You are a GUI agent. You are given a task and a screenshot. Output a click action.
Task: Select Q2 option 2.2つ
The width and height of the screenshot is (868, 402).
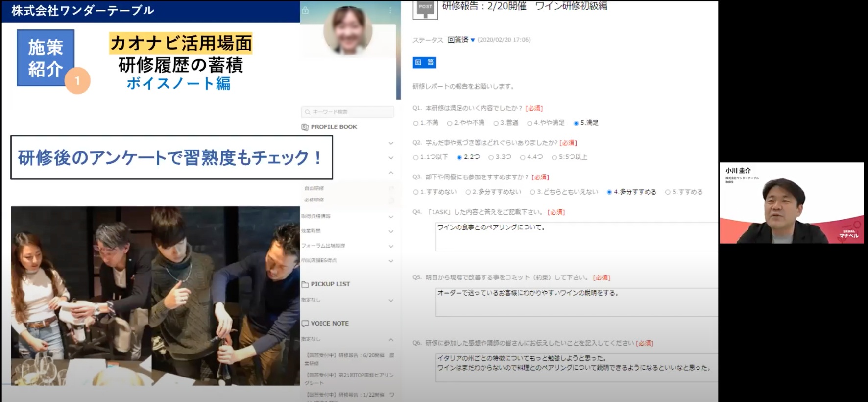[x=459, y=157]
